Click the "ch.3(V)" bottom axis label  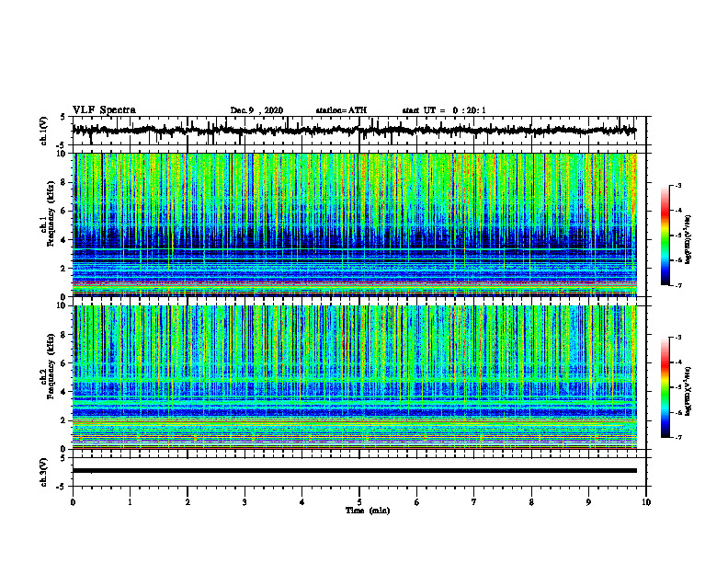44,473
